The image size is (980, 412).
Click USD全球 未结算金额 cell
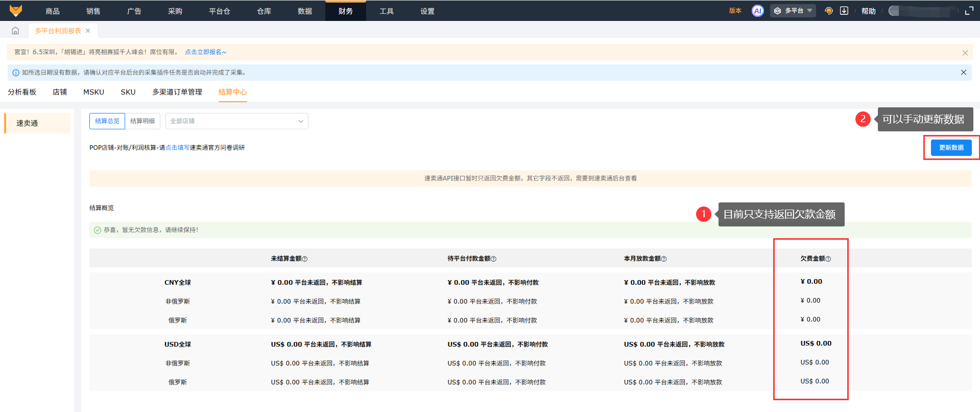321,345
